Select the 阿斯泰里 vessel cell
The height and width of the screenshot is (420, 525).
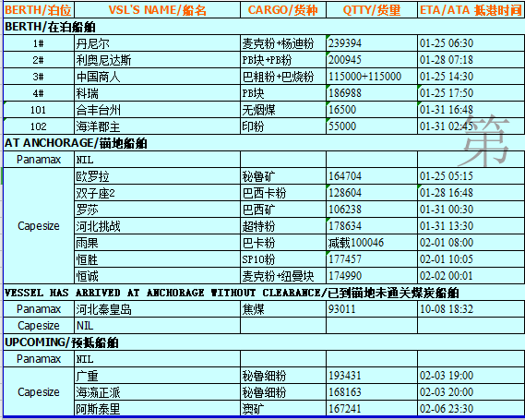[157, 409]
